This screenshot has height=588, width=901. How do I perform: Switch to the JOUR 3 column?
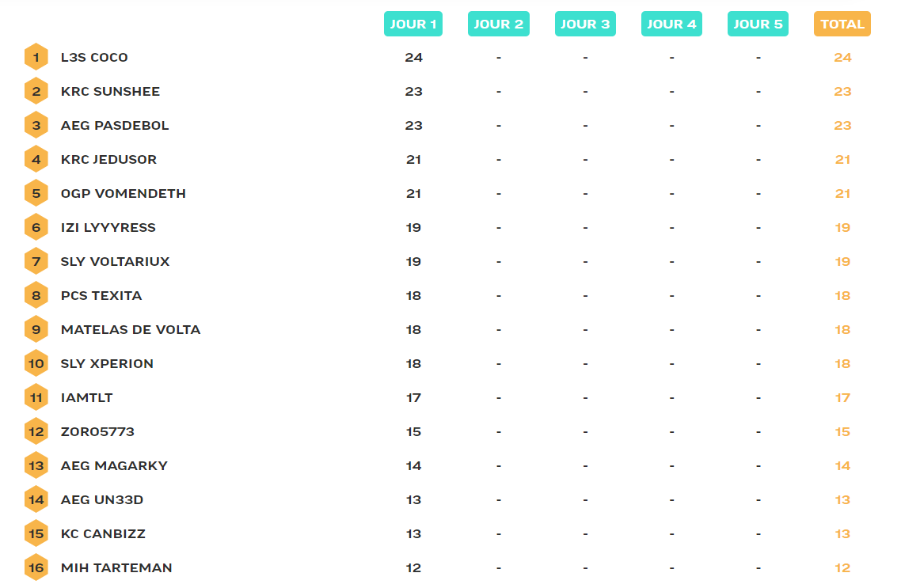point(585,24)
